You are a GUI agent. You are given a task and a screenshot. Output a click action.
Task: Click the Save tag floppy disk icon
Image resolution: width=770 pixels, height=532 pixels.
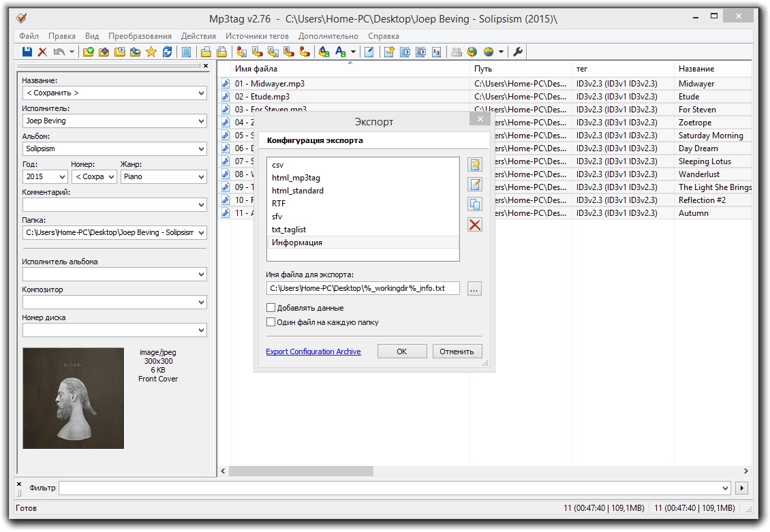coord(27,52)
